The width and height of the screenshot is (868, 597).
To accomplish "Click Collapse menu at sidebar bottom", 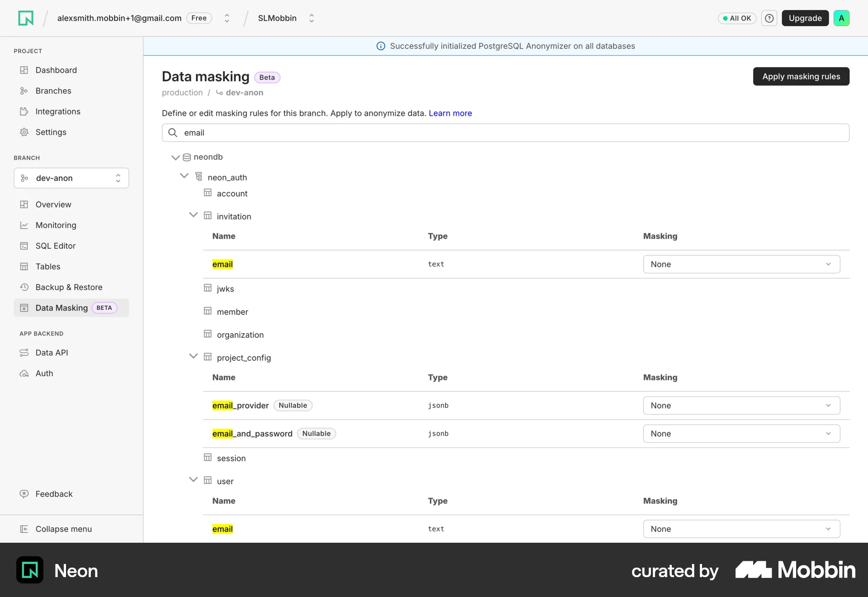I will 71,529.
